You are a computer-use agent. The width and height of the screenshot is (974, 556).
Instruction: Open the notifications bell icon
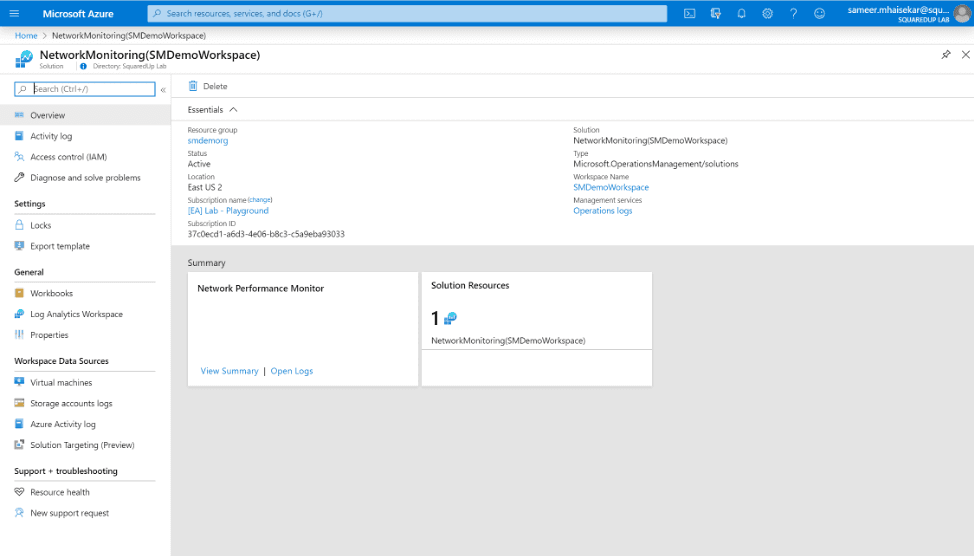tap(741, 14)
